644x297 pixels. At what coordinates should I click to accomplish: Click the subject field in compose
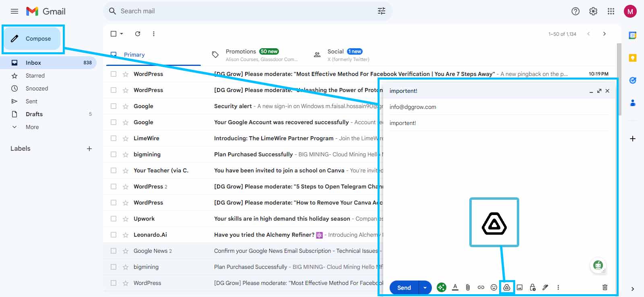point(499,123)
